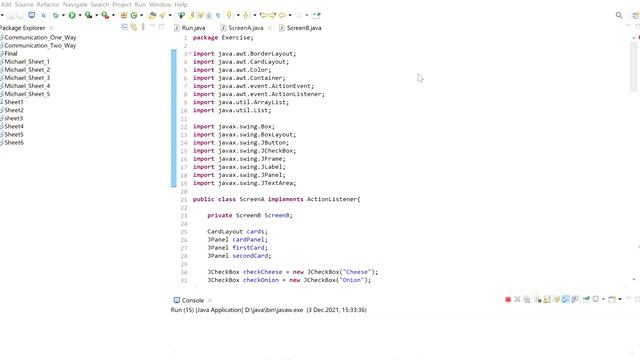Click Collapse All in Package Explorer
Screen dimensions: 640x360
tap(124, 27)
